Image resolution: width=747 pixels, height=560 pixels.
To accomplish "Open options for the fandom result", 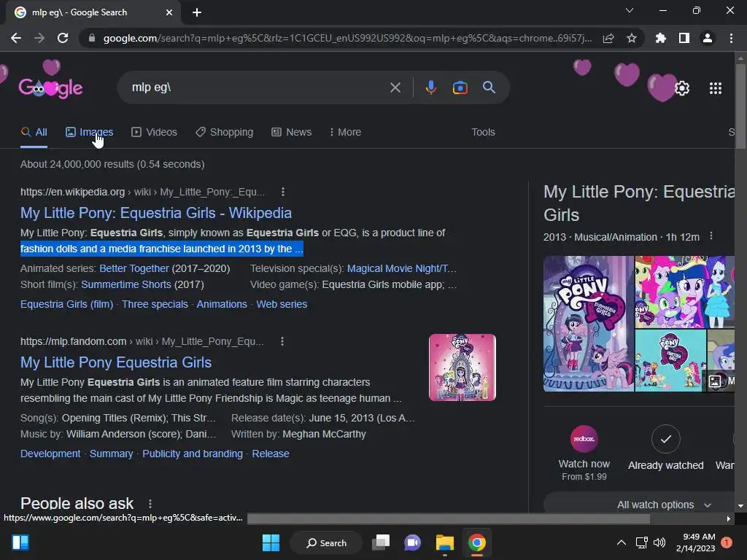I will (282, 341).
